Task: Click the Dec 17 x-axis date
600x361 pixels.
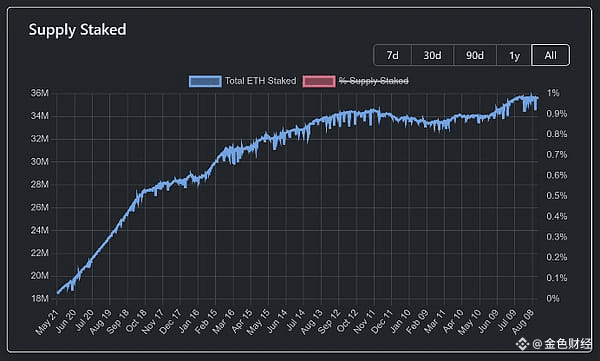Action: (x=171, y=322)
